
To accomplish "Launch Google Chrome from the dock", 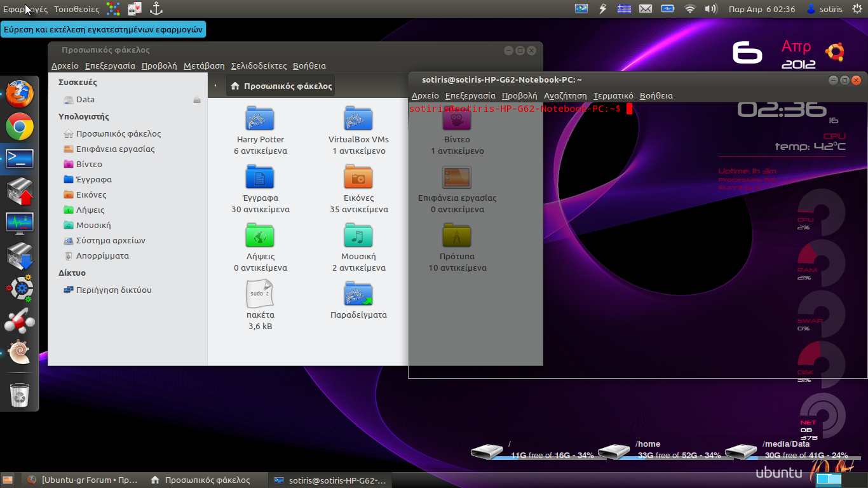I will tap(20, 127).
